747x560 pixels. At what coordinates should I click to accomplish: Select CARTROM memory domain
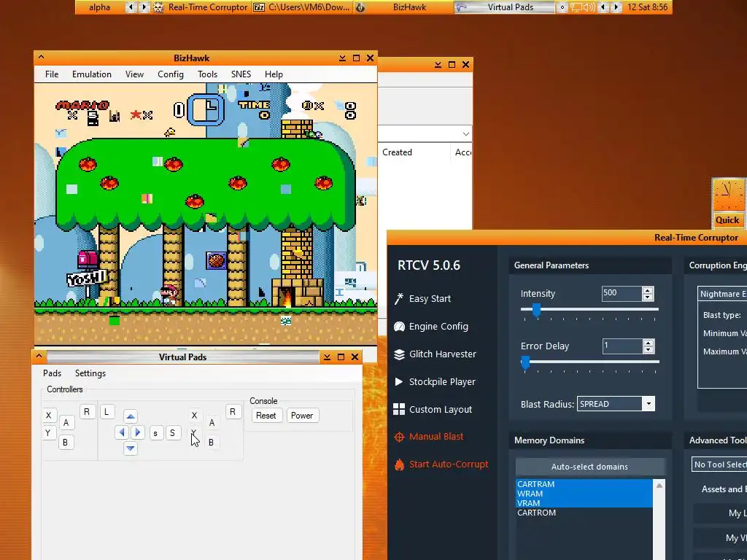point(584,513)
